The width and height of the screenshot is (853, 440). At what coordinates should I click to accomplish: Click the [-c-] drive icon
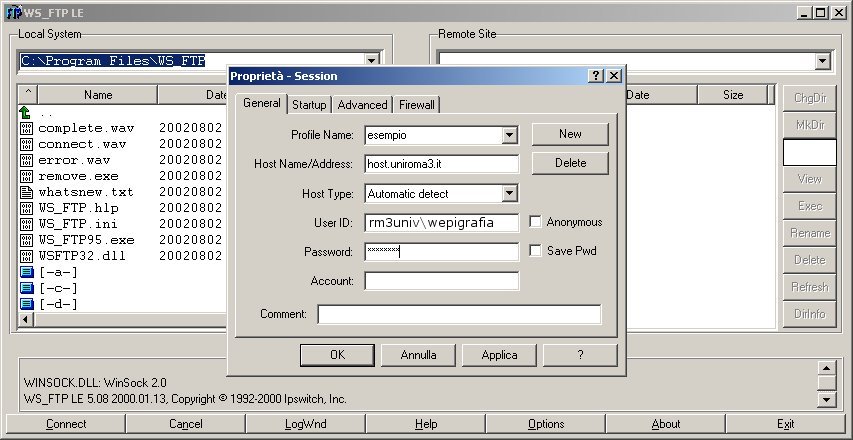(x=27, y=288)
